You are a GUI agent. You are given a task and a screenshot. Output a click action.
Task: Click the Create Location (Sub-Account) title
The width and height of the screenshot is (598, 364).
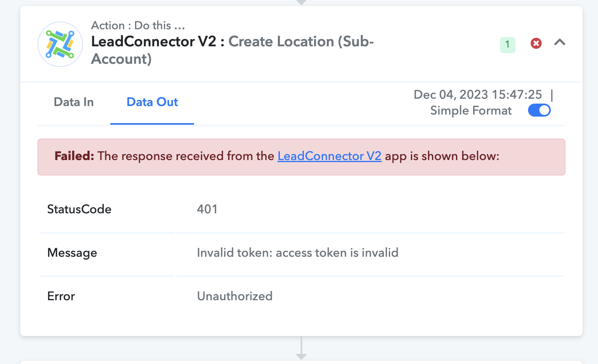tap(232, 50)
